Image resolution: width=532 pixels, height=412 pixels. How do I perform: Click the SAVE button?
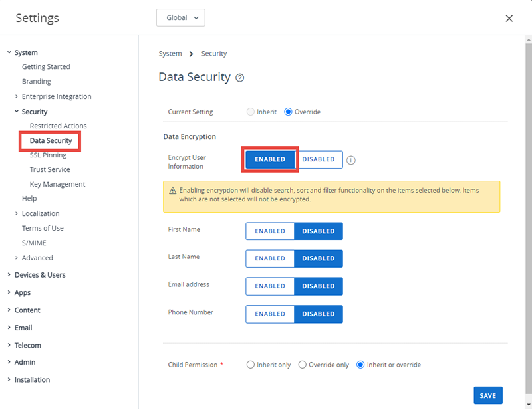[x=488, y=396]
